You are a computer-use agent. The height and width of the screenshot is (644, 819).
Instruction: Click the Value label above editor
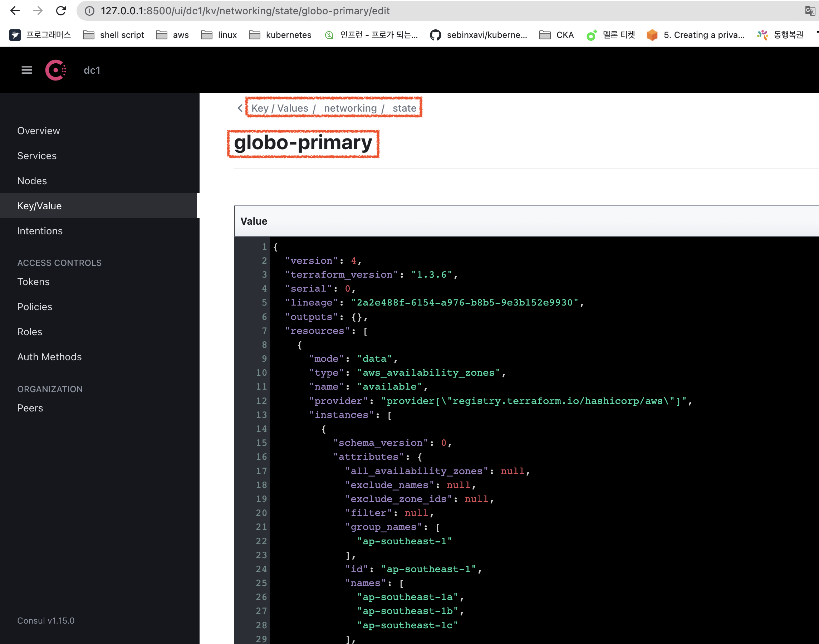coord(254,221)
